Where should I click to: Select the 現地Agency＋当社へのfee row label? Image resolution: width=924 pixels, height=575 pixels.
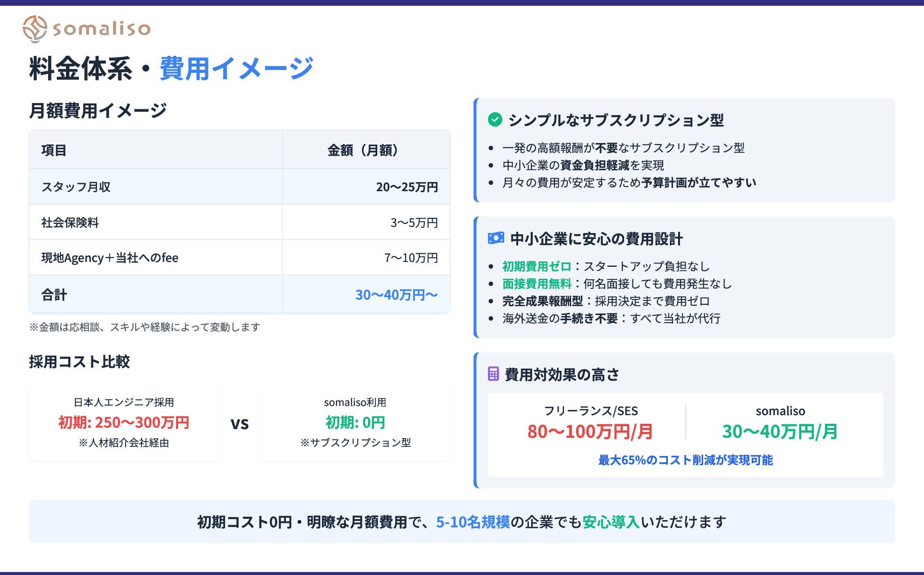pyautogui.click(x=110, y=258)
